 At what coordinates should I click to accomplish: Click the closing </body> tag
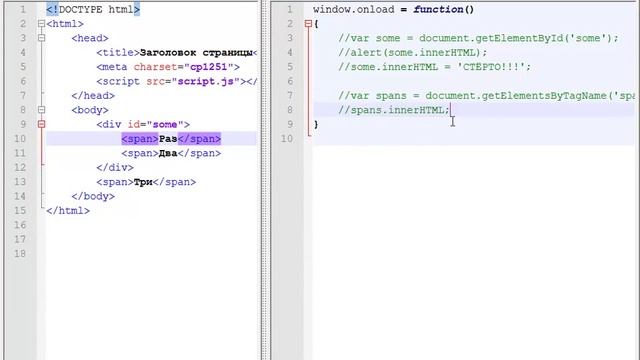pos(93,196)
